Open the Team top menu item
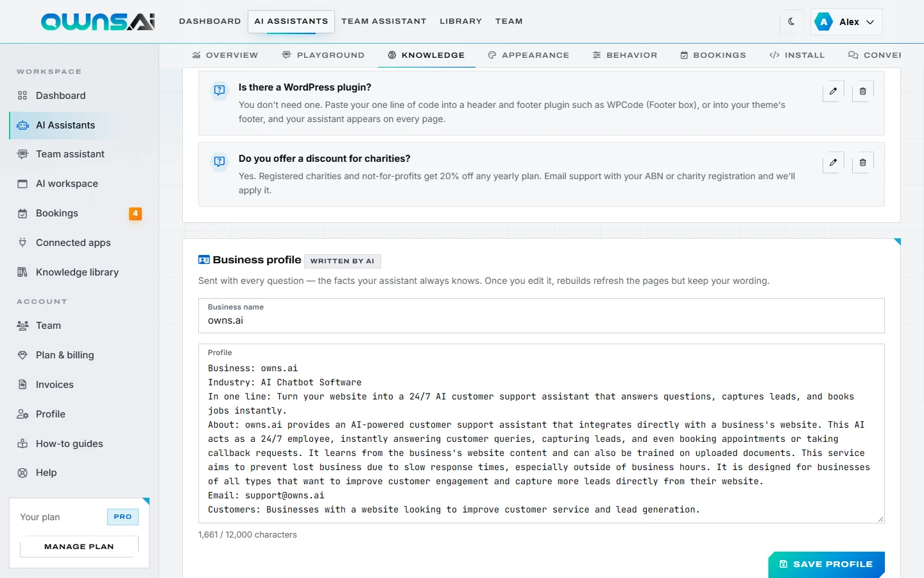Viewport: 924px width, 578px height. tap(509, 21)
